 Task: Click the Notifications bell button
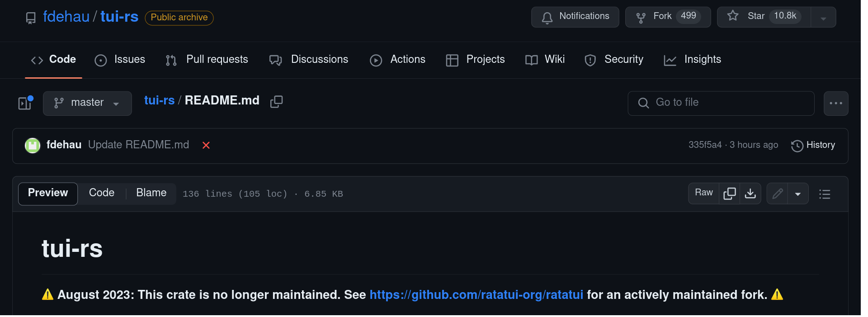pos(575,17)
